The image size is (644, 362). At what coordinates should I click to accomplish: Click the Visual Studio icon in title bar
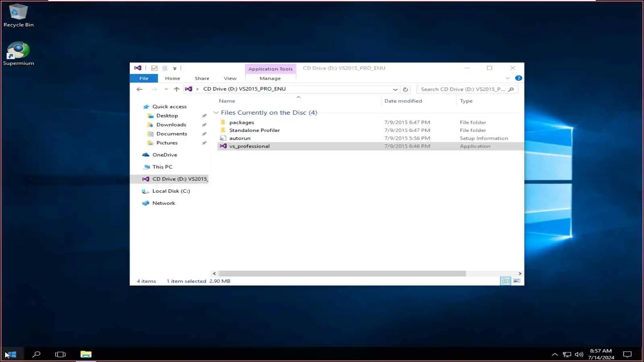pyautogui.click(x=138, y=68)
